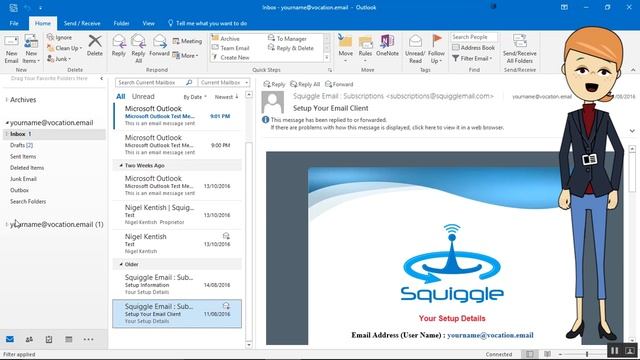Open Nigel Kentish | Squig... message
The image size is (640, 360).
177,215
